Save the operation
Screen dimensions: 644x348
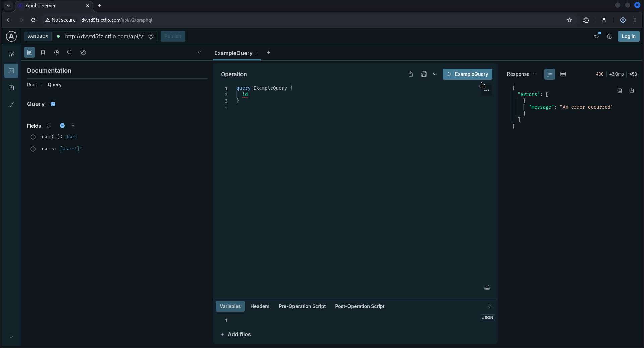tap(424, 74)
